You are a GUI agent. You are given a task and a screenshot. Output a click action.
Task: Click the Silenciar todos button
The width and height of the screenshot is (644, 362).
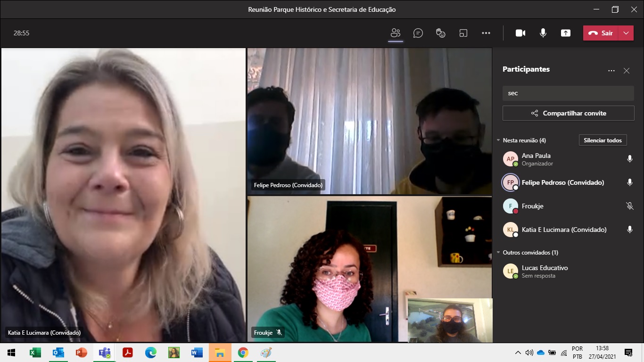603,140
